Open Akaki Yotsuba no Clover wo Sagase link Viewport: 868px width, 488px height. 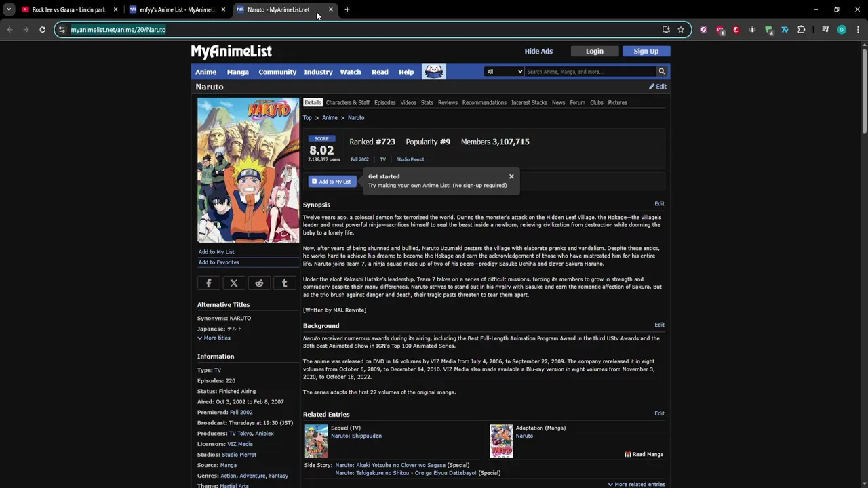pyautogui.click(x=390, y=465)
